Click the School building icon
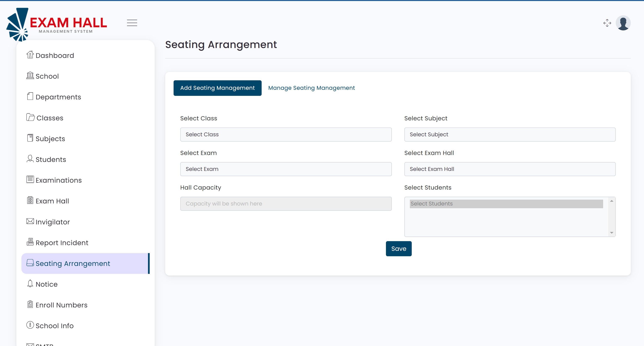Image resolution: width=644 pixels, height=346 pixels. coord(30,75)
